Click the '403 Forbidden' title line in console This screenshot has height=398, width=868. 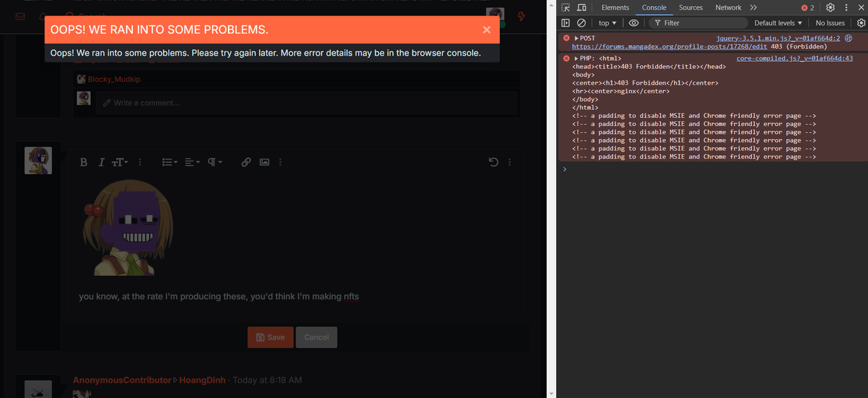(649, 66)
